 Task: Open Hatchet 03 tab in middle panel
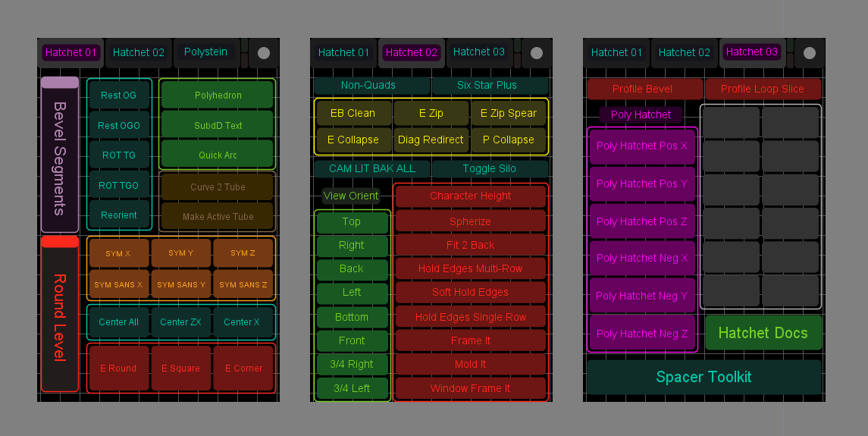(x=479, y=52)
